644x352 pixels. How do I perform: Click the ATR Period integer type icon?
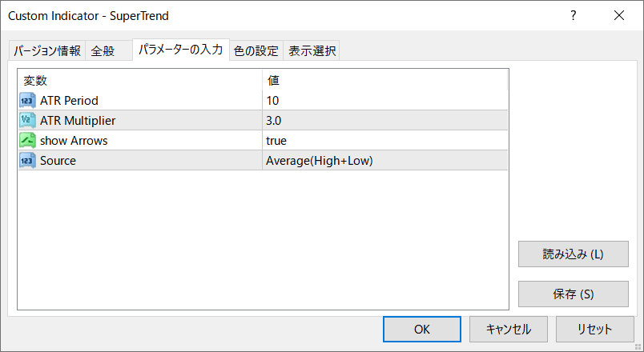27,100
